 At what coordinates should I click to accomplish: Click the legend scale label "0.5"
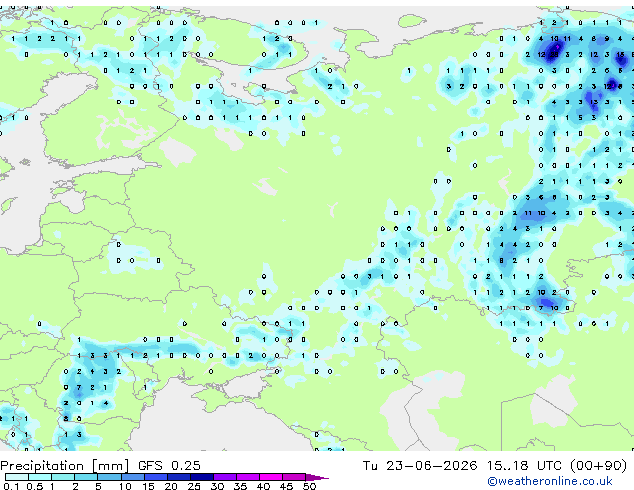(x=34, y=486)
